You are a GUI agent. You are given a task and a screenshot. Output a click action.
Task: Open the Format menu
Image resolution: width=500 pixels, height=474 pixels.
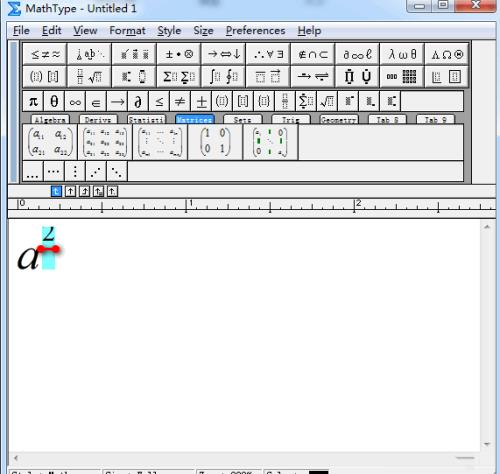(x=127, y=31)
